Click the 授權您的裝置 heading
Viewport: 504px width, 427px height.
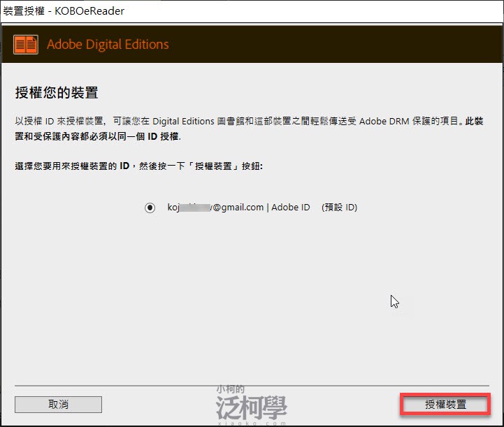click(57, 92)
